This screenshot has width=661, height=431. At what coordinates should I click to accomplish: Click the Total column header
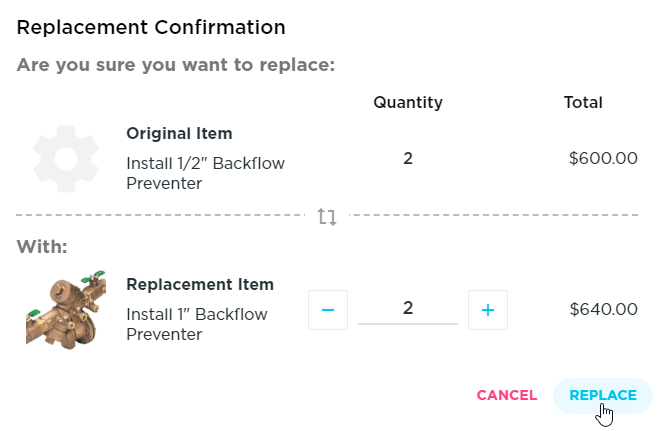(583, 102)
